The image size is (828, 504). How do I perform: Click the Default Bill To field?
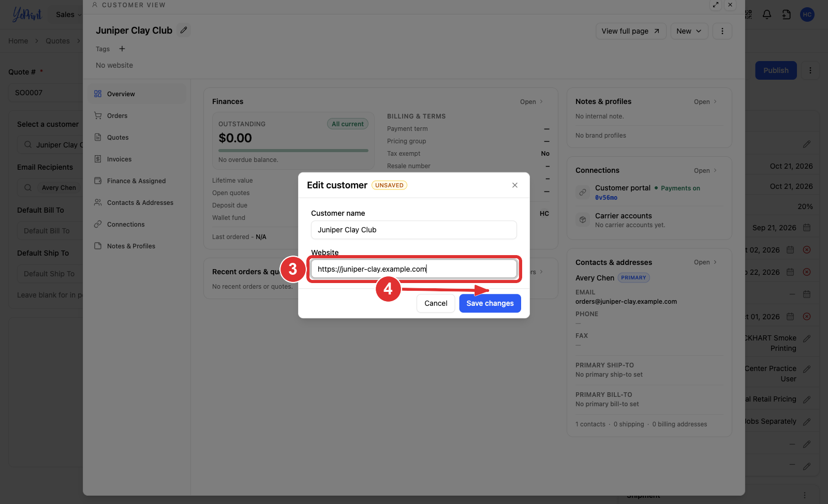[x=50, y=231]
